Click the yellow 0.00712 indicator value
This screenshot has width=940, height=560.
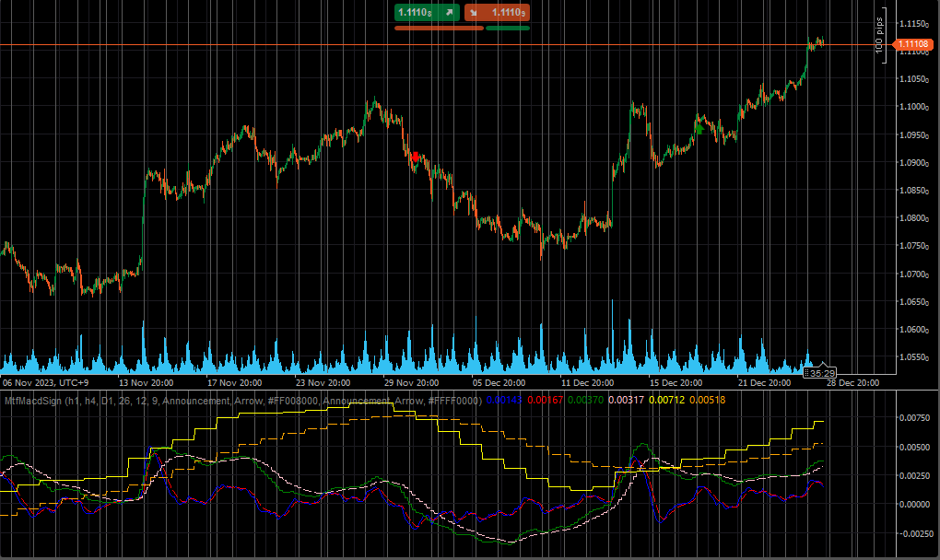[666, 400]
